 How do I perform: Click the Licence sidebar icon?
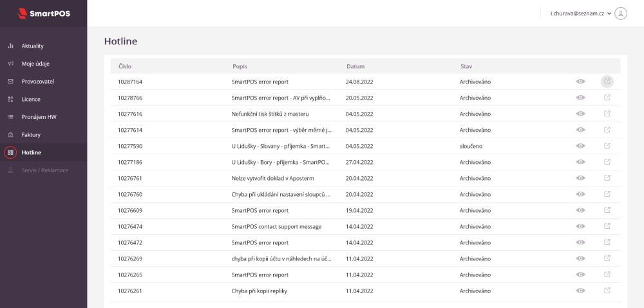click(10, 100)
